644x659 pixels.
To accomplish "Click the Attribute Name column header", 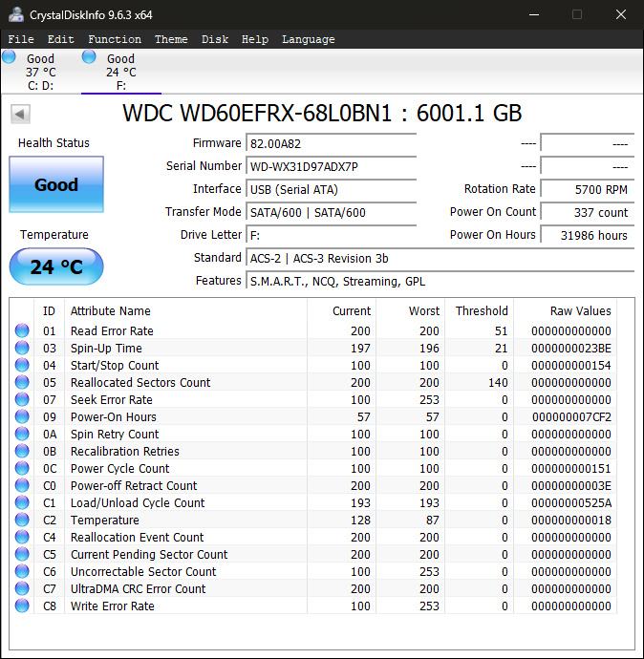I will 185,311.
